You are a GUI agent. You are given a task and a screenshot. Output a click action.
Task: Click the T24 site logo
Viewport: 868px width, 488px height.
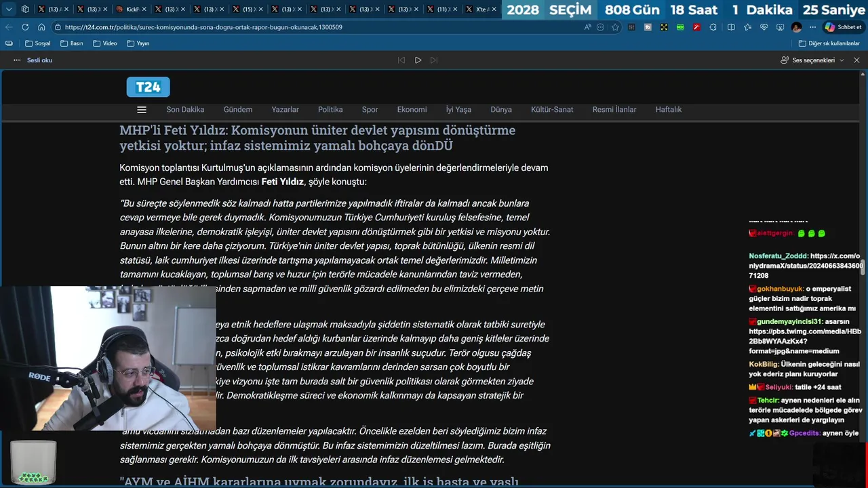148,87
